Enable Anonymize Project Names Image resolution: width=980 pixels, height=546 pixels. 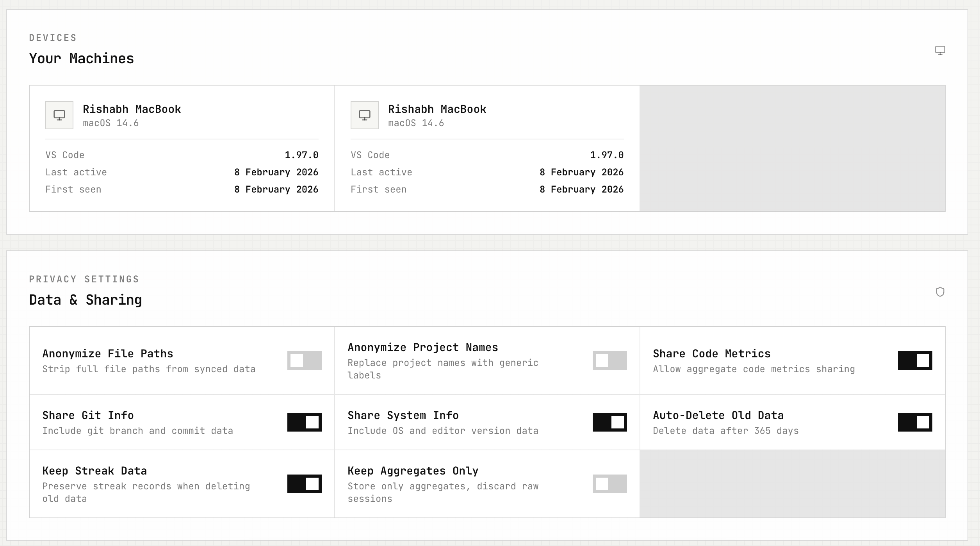(x=610, y=361)
